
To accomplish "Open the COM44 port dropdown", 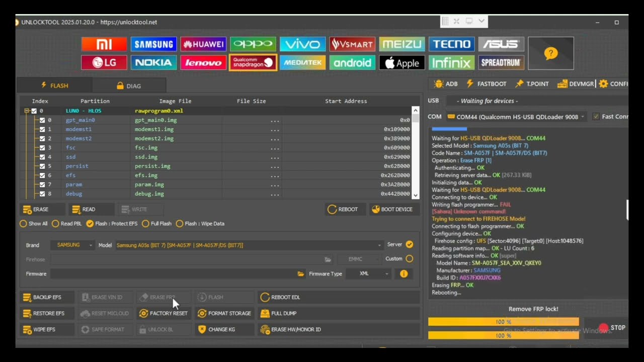I will pyautogui.click(x=516, y=117).
